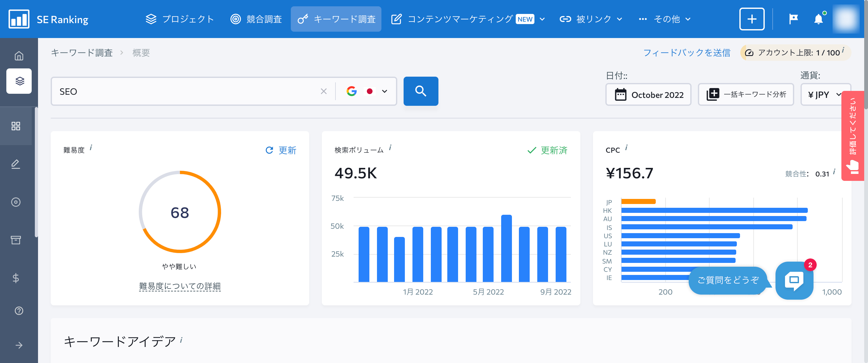
Task: Click the orange JP bar in CPC chart
Action: pyautogui.click(x=638, y=201)
